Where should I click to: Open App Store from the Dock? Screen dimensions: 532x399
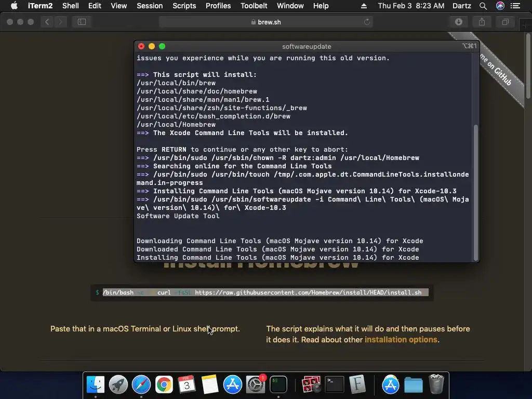(x=232, y=384)
